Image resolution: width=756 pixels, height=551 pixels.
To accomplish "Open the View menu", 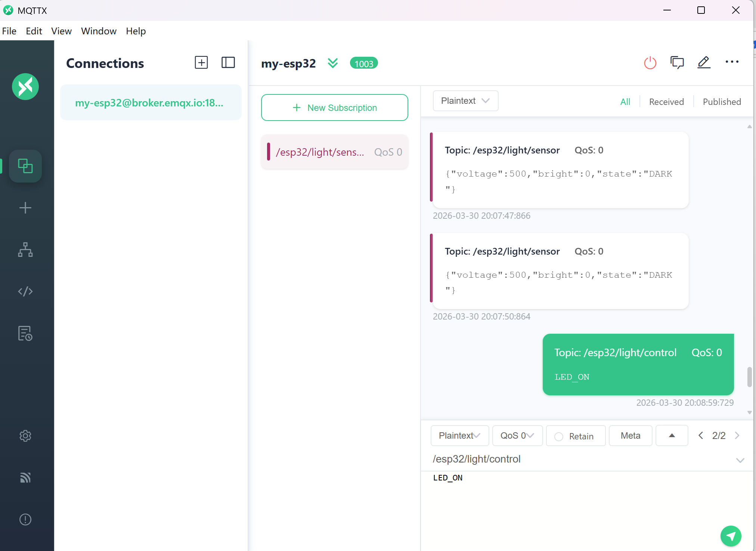I will click(61, 31).
